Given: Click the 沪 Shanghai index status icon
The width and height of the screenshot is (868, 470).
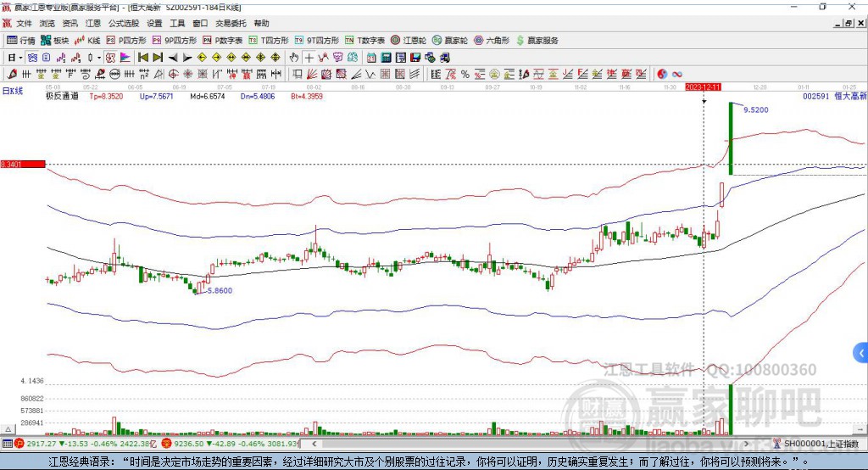Looking at the screenshot, I should coord(19,444).
